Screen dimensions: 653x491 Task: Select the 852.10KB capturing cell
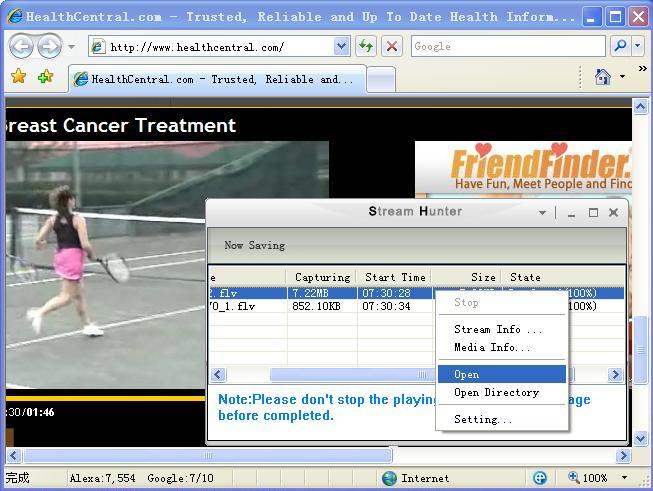(322, 307)
